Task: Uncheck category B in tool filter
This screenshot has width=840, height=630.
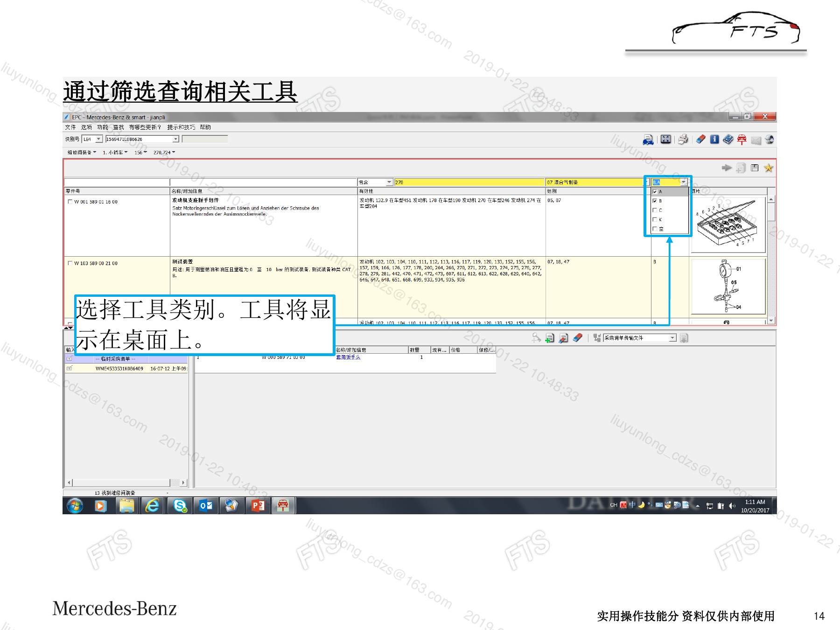Action: 655,201
